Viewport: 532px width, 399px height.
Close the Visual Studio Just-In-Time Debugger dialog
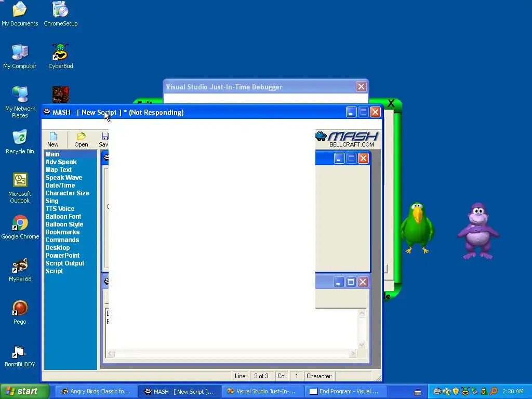tap(361, 87)
